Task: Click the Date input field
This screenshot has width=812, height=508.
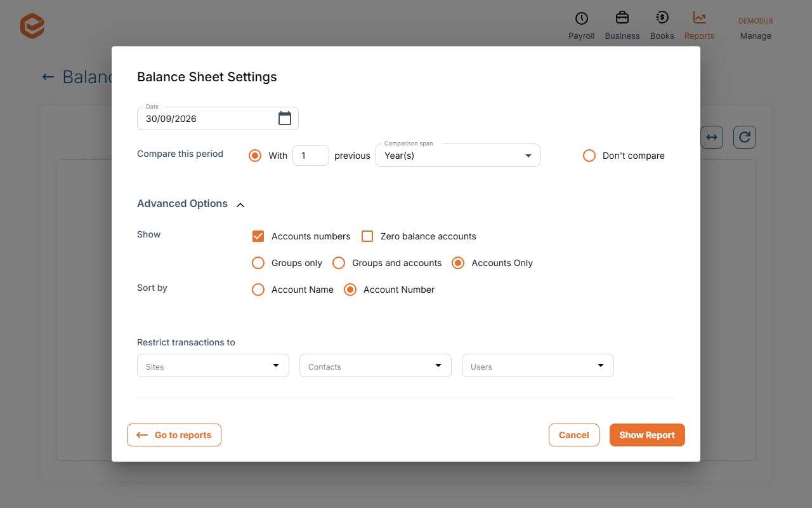Action: click(x=218, y=119)
